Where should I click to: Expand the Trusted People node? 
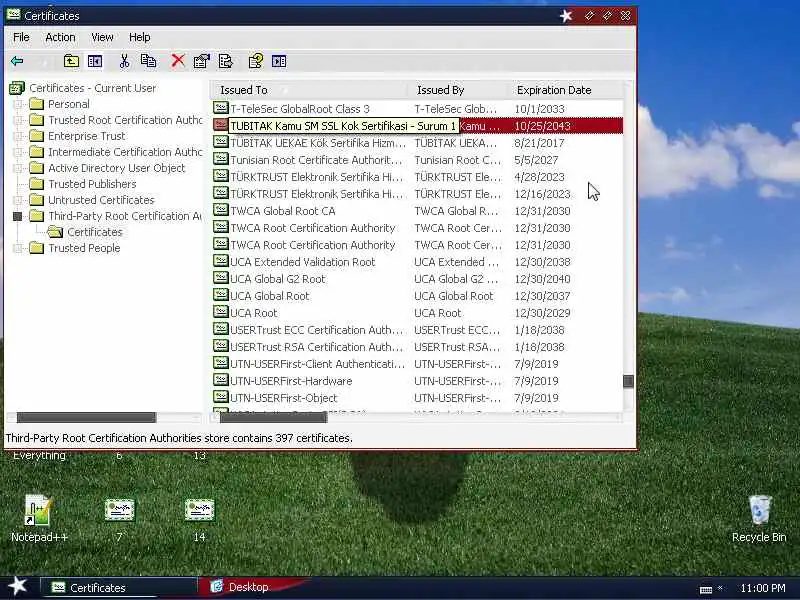(18, 248)
